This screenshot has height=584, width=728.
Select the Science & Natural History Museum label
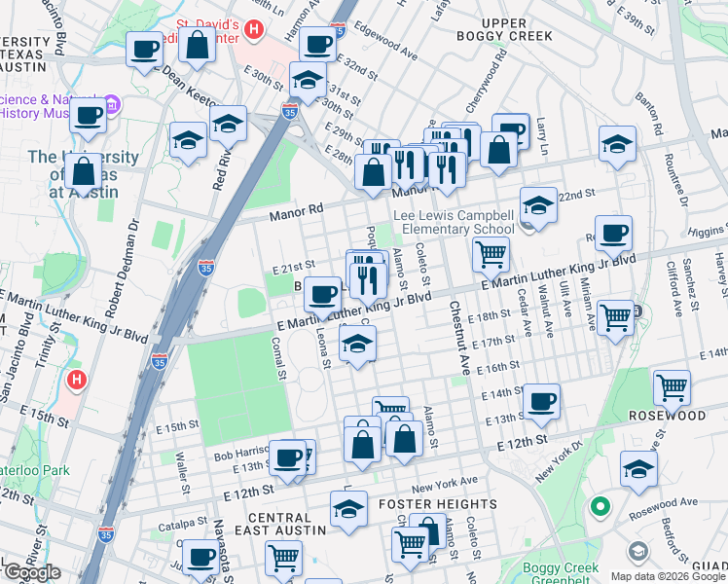pyautogui.click(x=48, y=106)
